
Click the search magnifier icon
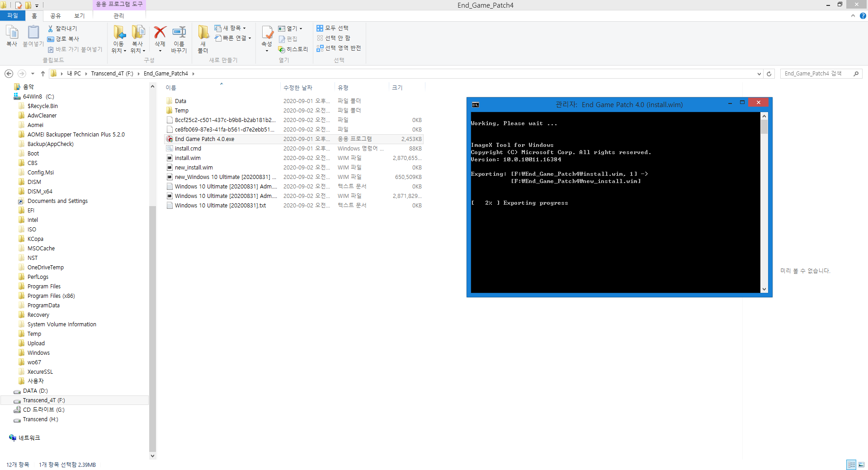pyautogui.click(x=856, y=74)
